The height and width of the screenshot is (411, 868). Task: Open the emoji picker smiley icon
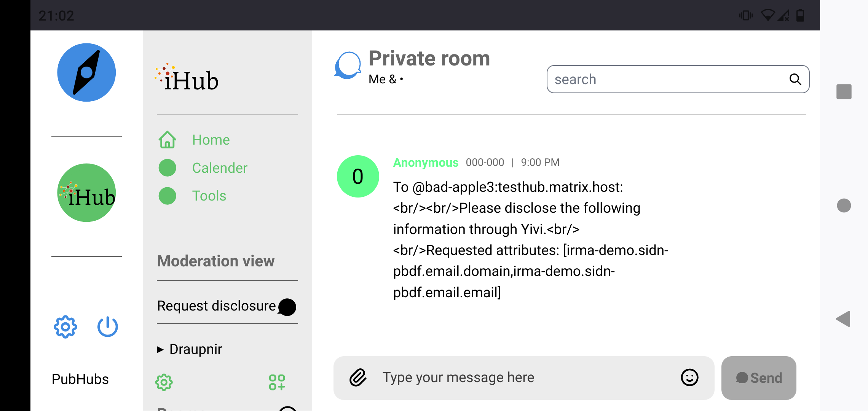[689, 378]
